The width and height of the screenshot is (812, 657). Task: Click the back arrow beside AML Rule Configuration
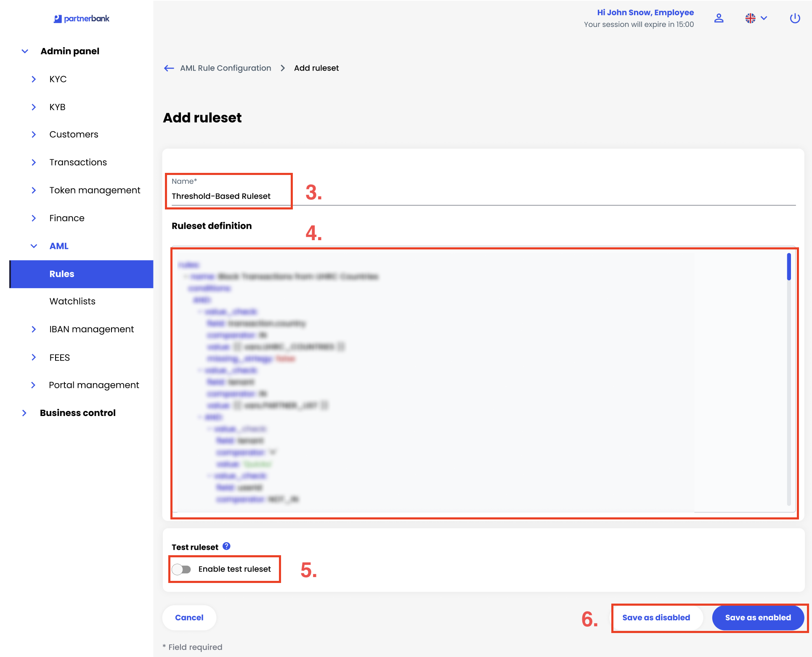[169, 68]
